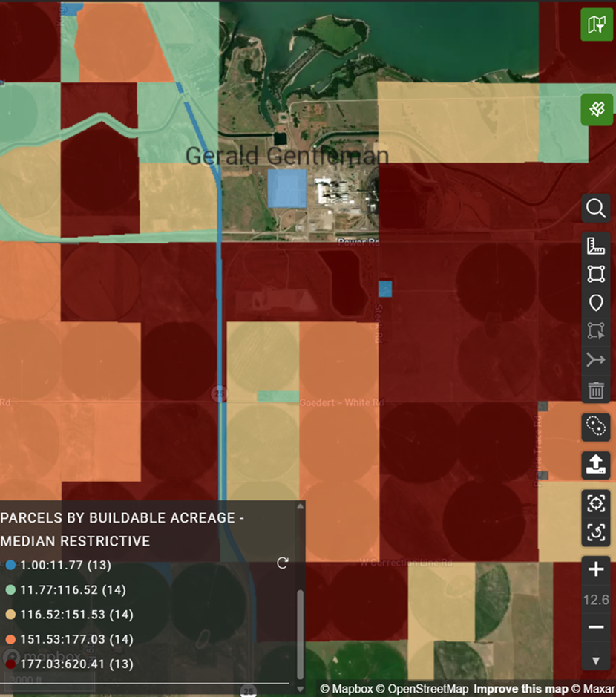This screenshot has height=697, width=616.
Task: Click the dashed-circles buffer tool icon
Action: click(x=596, y=425)
